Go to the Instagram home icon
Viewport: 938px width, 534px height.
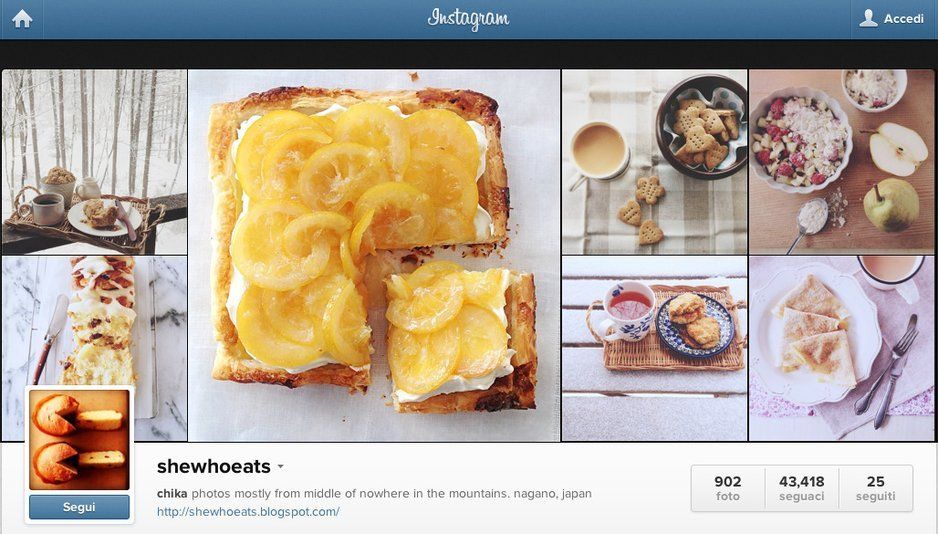[x=22, y=19]
